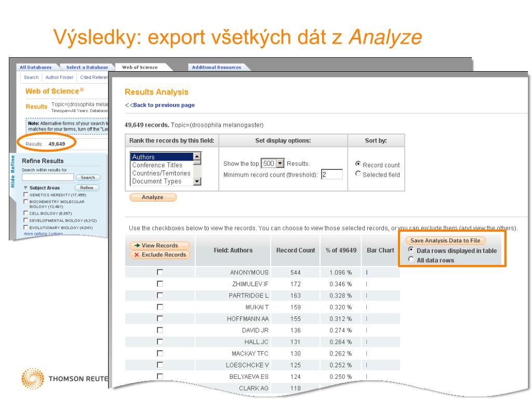Image resolution: width=532 pixels, height=399 pixels.
Task: Switch to the Select a Database tab
Action: click(87, 67)
